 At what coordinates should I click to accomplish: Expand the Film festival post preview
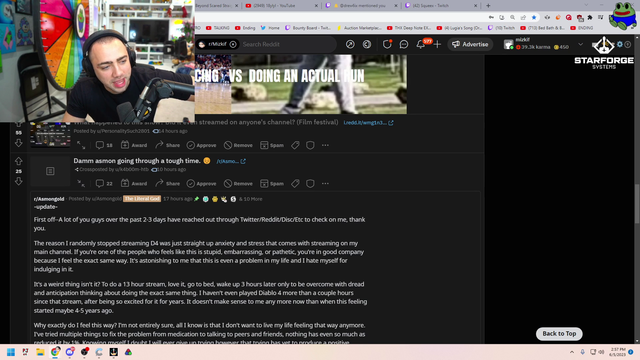[x=81, y=145]
